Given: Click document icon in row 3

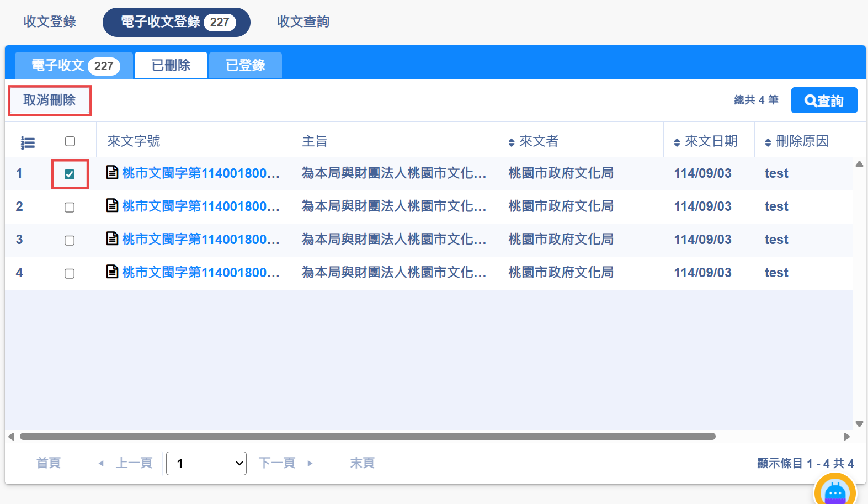Looking at the screenshot, I should click(112, 238).
